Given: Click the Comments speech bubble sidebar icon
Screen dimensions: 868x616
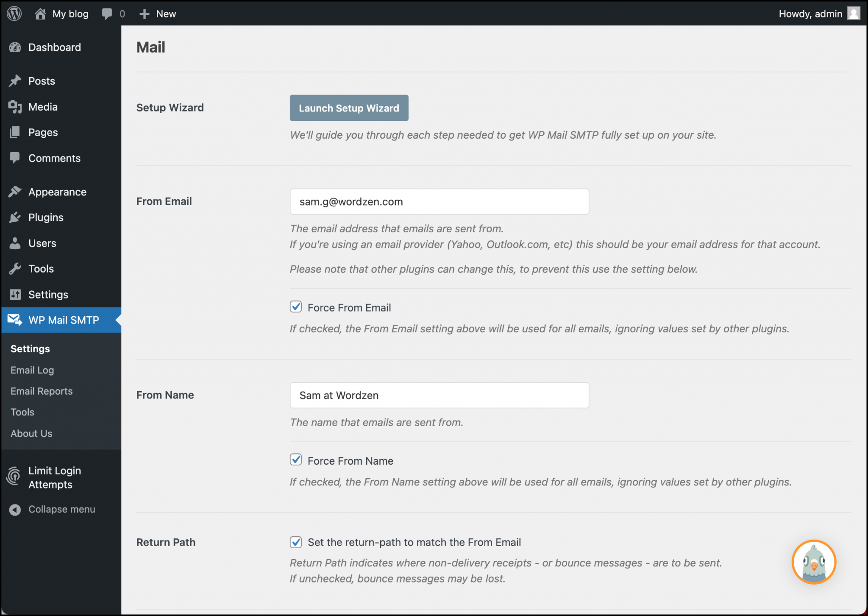Looking at the screenshot, I should 15,158.
